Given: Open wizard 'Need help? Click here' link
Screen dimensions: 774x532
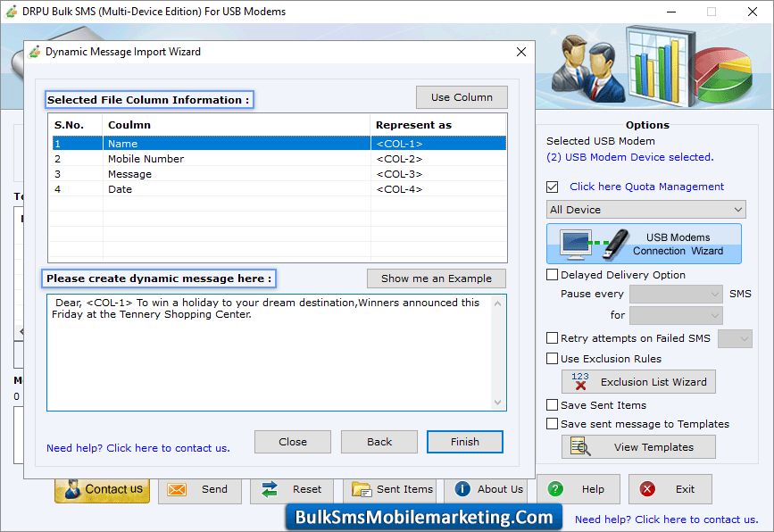Looking at the screenshot, I should (138, 448).
